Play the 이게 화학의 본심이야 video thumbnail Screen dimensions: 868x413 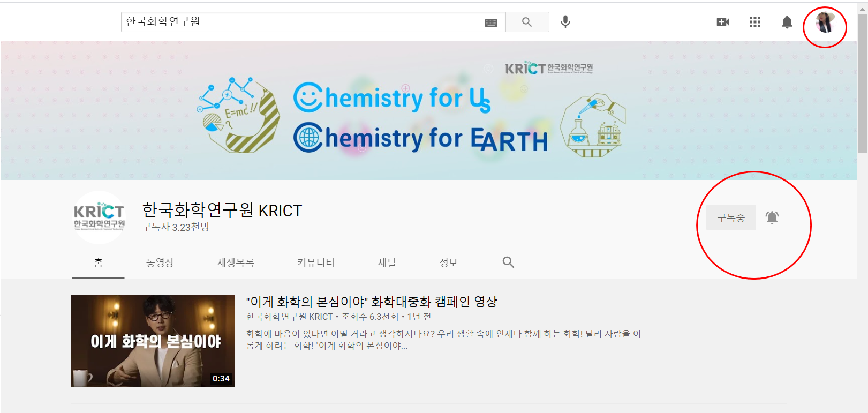pyautogui.click(x=153, y=341)
